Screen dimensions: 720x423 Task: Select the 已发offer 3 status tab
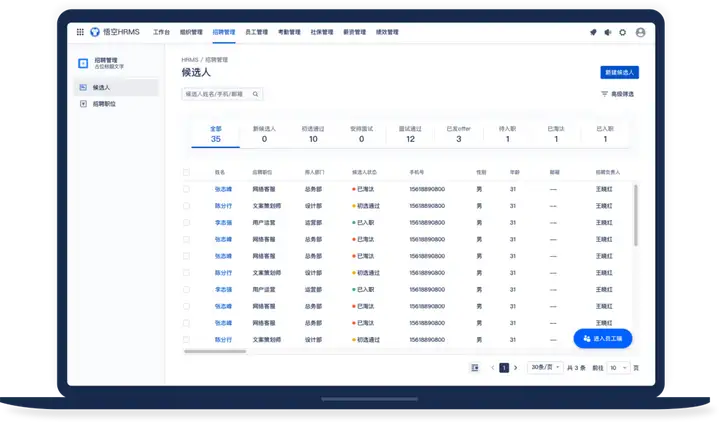coord(459,134)
